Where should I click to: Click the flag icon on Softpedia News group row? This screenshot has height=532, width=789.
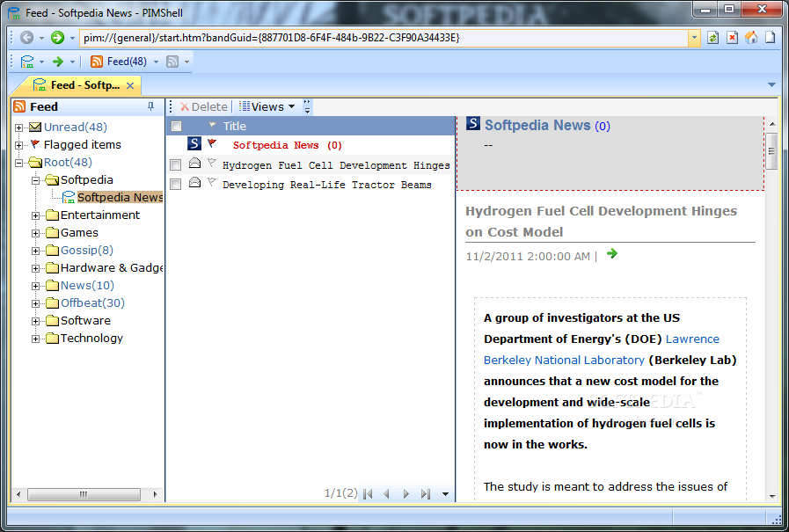tap(212, 144)
